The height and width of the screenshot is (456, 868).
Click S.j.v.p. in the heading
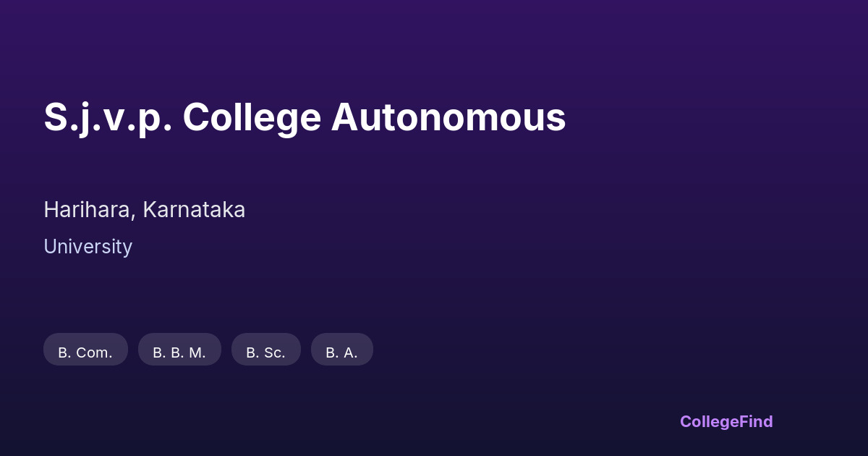(x=108, y=117)
